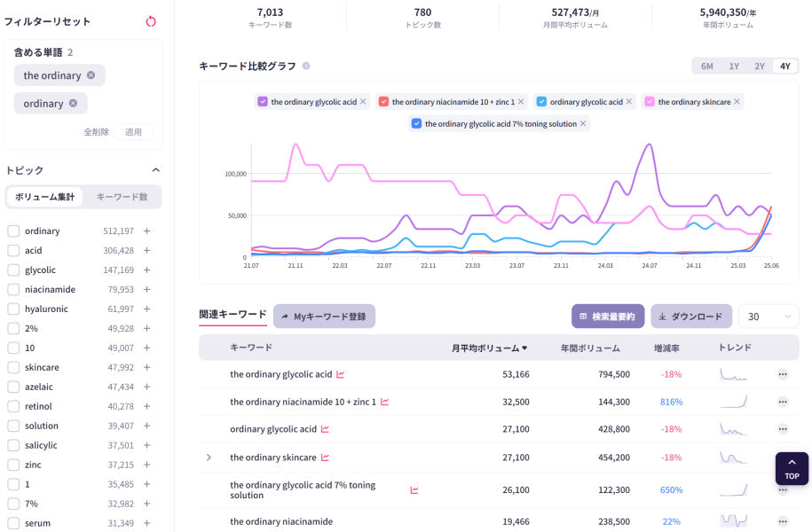Screen dimensions: 812x532
Task: Toggle red "niacinamide 10 + zinc 1" series checkbox
Action: 383,101
